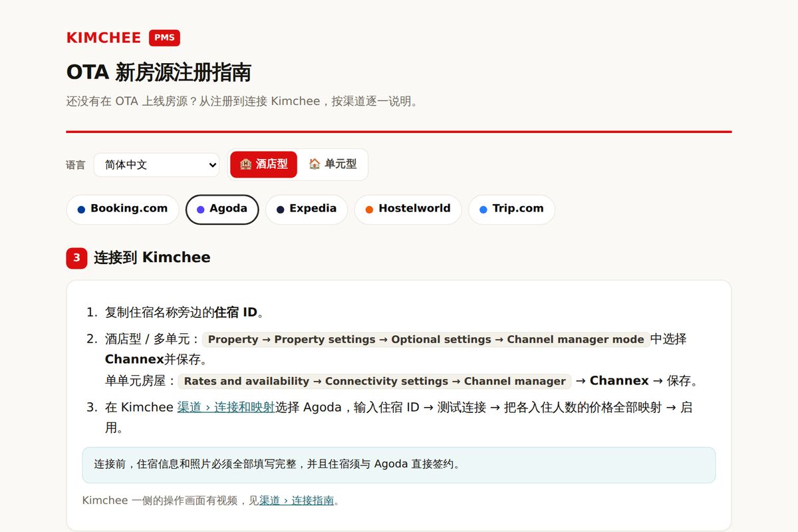Follow the 渠道 › 连接和映射 link
This screenshot has width=798, height=532.
226,407
